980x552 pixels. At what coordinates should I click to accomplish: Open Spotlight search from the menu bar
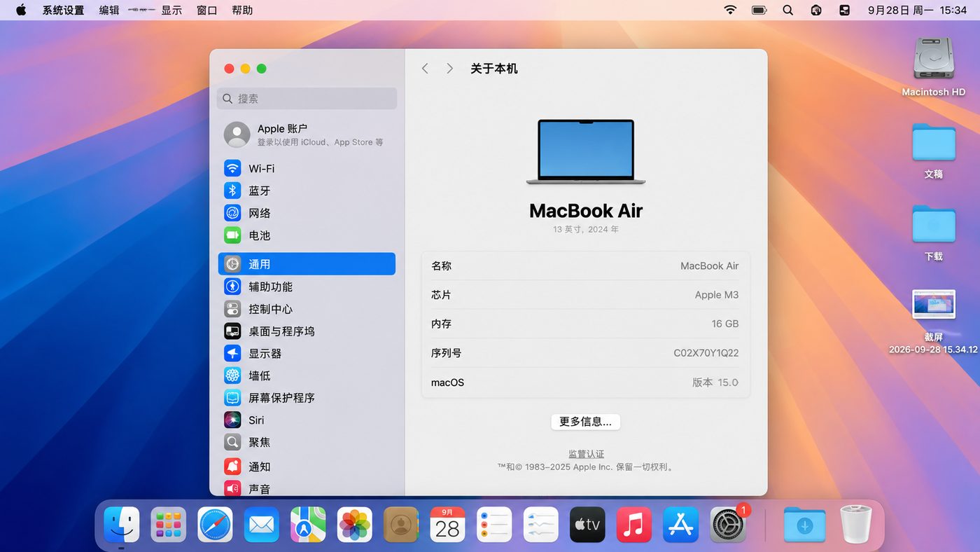point(788,10)
